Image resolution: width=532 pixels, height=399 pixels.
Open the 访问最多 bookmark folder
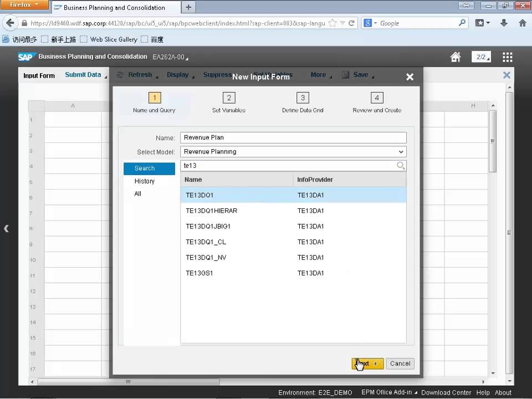pos(20,39)
